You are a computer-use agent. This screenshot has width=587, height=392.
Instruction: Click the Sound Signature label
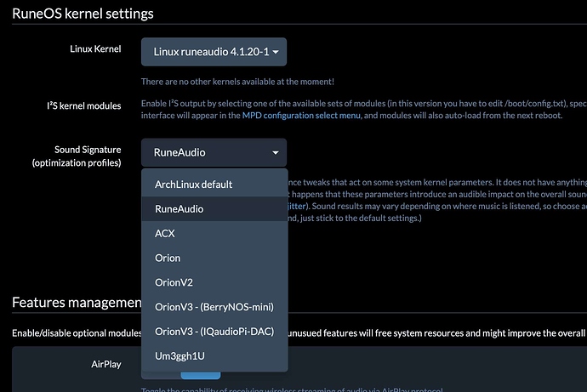tap(77, 156)
